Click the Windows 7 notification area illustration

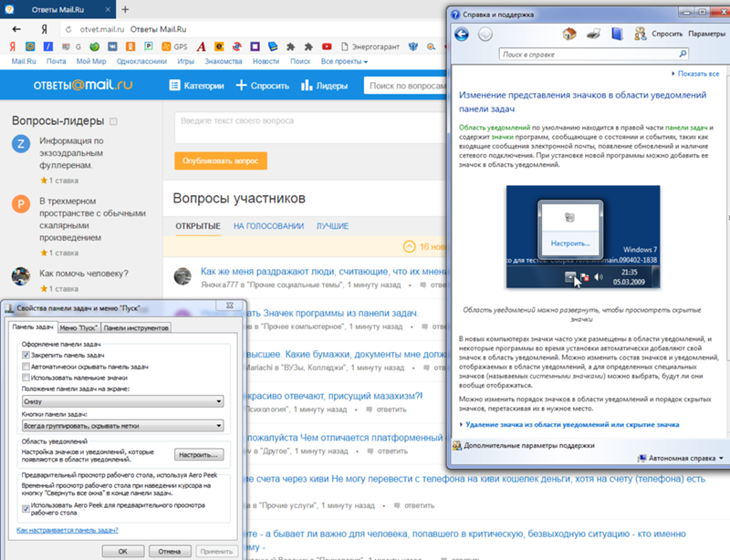(583, 237)
